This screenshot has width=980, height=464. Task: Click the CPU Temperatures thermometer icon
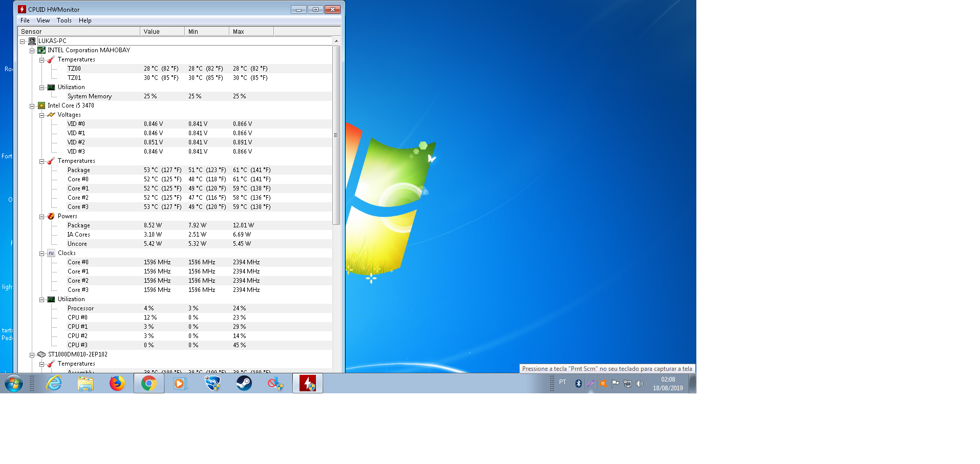51,161
